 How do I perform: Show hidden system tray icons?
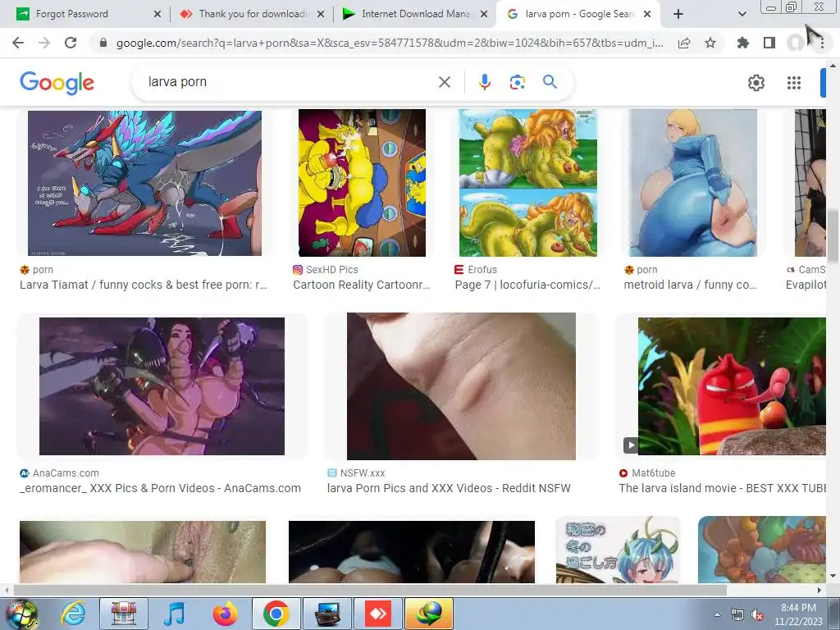(x=717, y=614)
